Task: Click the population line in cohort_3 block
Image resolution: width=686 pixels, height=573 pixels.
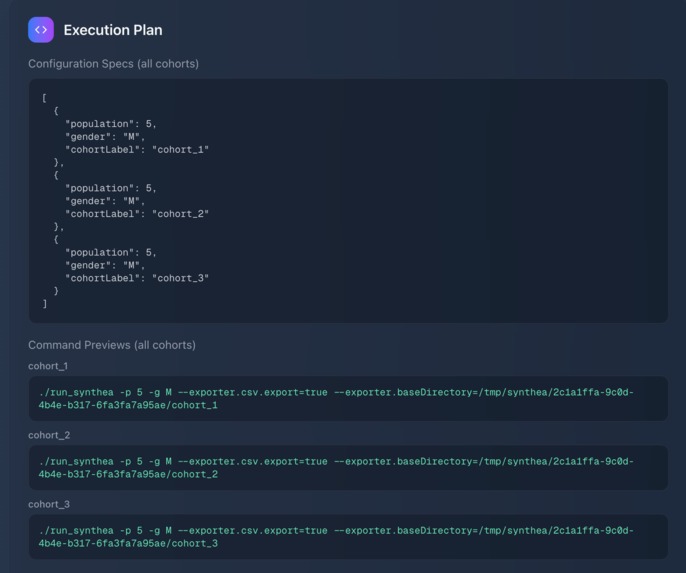Action: pos(111,252)
